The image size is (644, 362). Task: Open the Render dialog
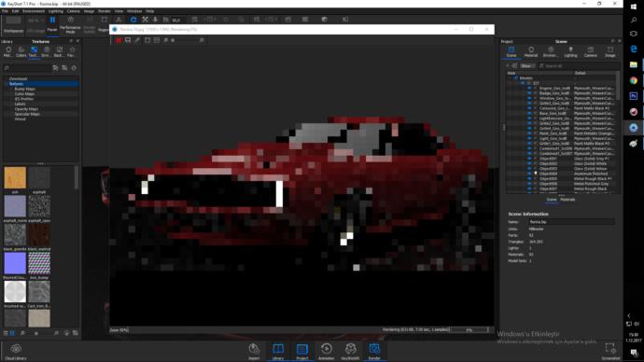[374, 352]
